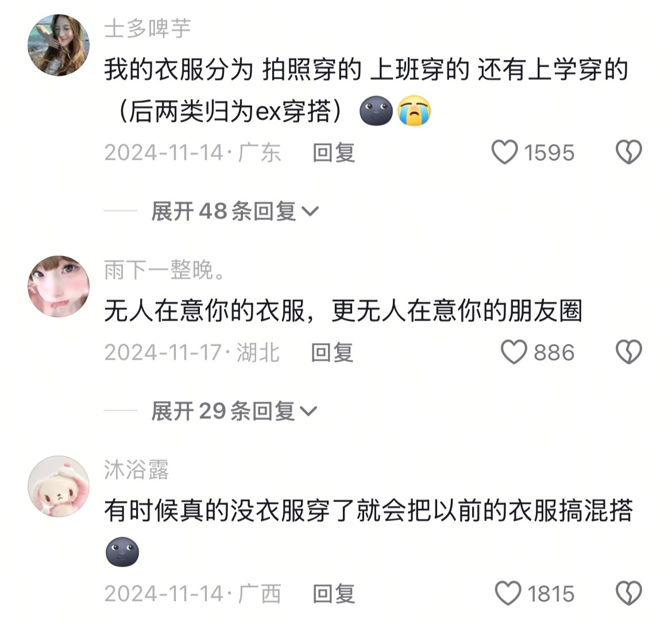
Task: Like the comment by 士多啤芋
Action: [x=504, y=153]
